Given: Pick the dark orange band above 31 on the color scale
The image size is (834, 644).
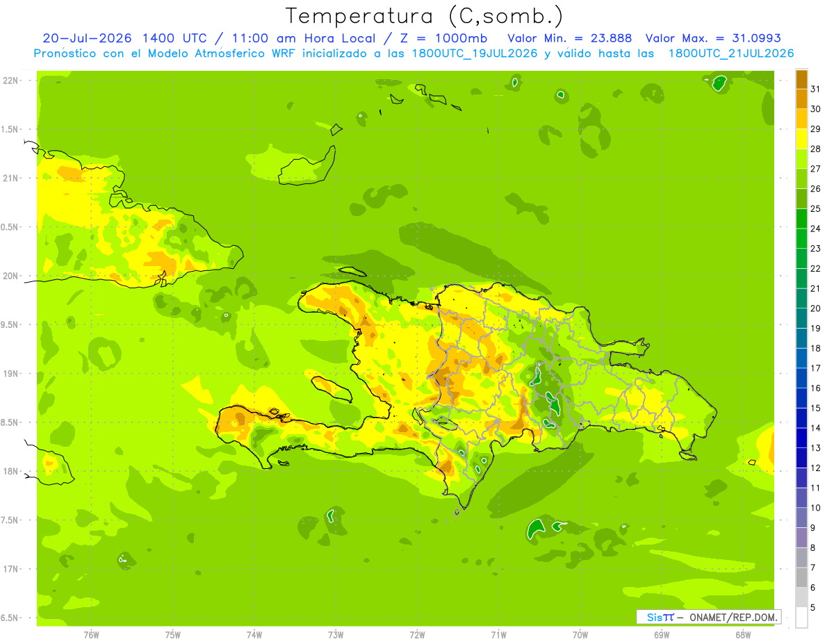Looking at the screenshot, I should pyautogui.click(x=801, y=79).
